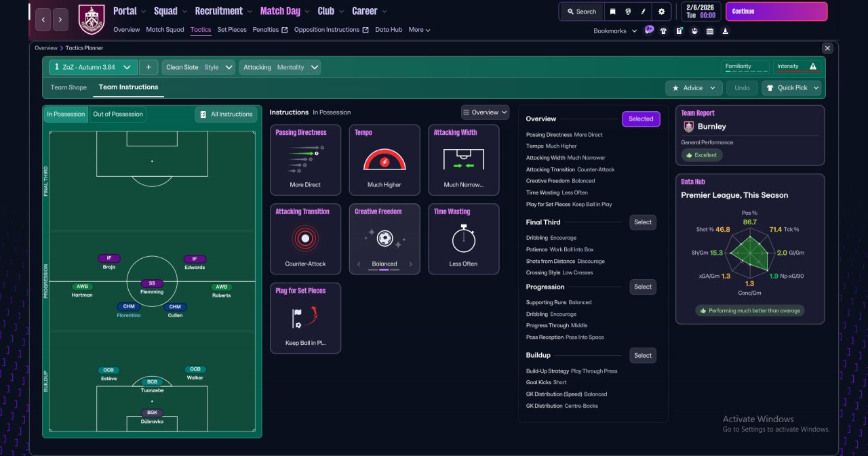868x456 pixels.
Task: Open the calendar icon in bookmarks bar
Action: coord(710,30)
